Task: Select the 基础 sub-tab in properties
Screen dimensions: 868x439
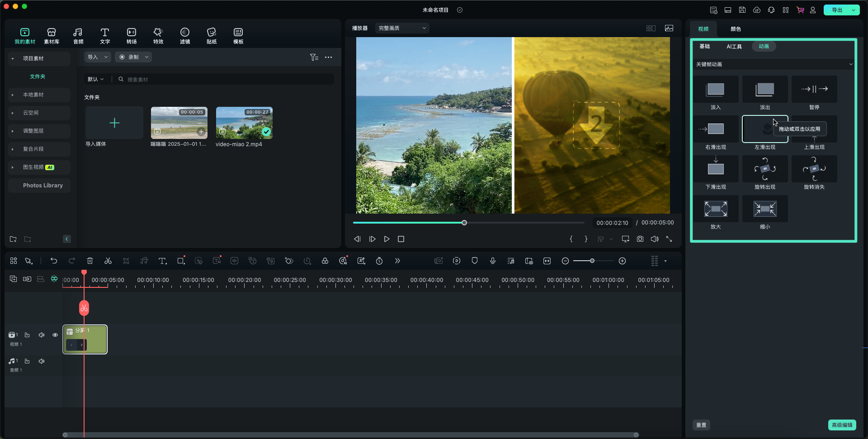Action: (x=704, y=46)
